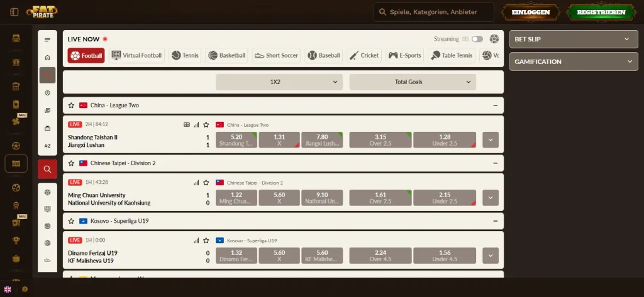The image size is (644, 297).
Task: Open the treasure chest icon in left sidebar
Action: pyautogui.click(x=16, y=38)
